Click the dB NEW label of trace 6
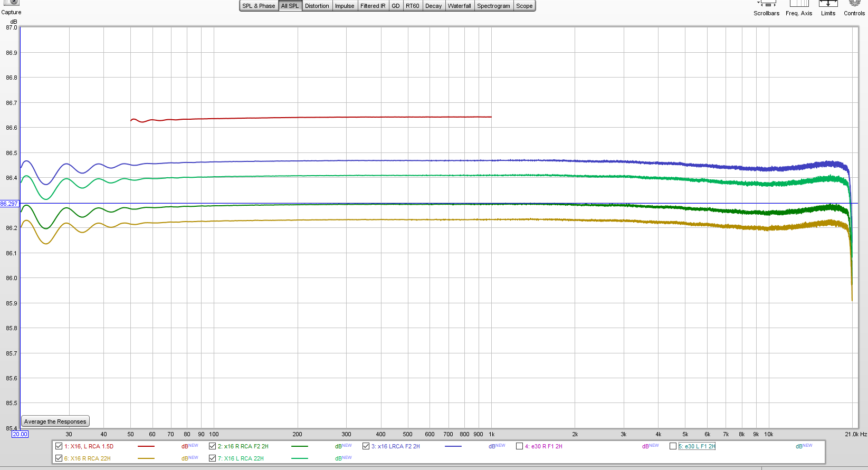Viewport: 868px width, 470px height. click(190, 458)
